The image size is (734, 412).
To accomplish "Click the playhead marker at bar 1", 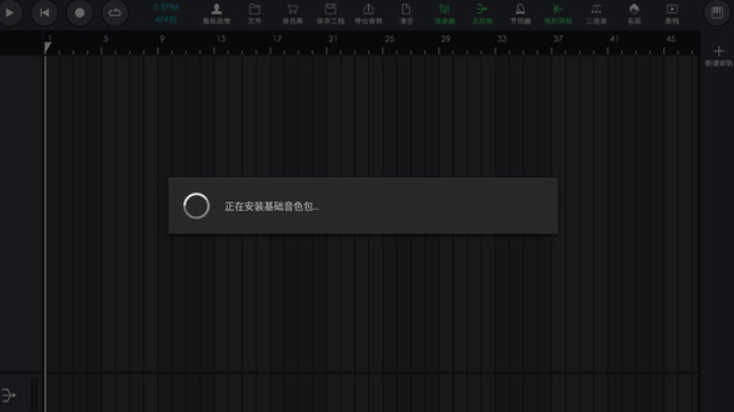I will [47, 47].
